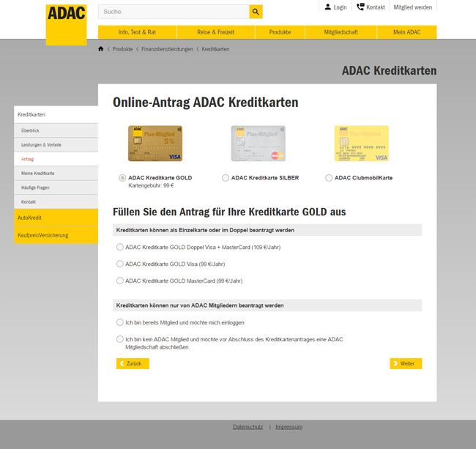Open Info, Test & Rat menu
Viewport: 476px width, 449px height.
pyautogui.click(x=137, y=32)
